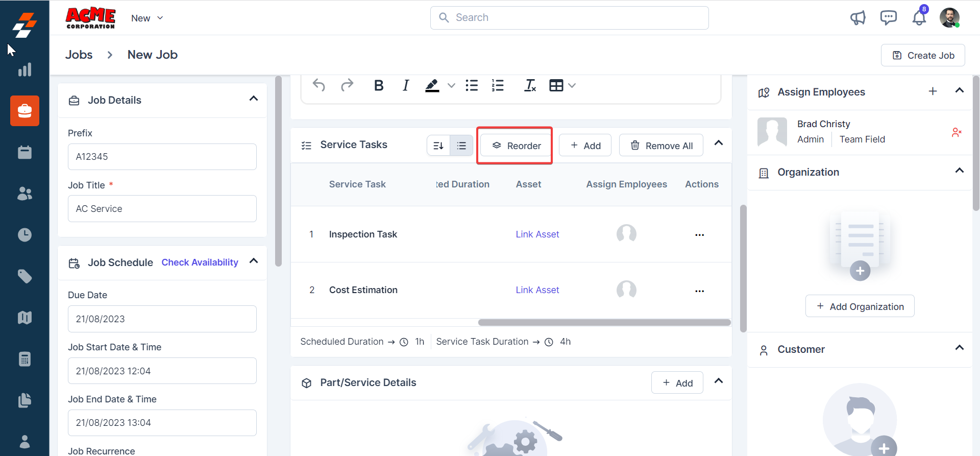The image size is (980, 456).
Task: Open the chat messages icon
Action: click(x=888, y=18)
